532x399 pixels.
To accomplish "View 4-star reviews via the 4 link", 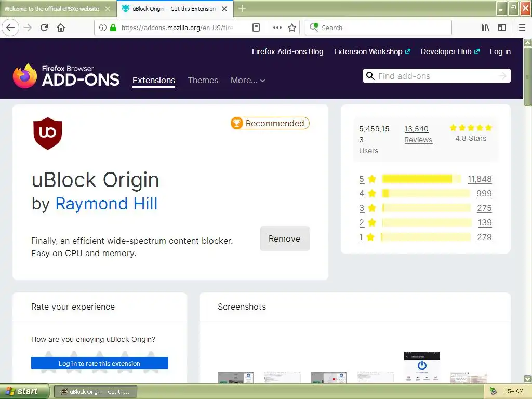I will pos(362,193).
